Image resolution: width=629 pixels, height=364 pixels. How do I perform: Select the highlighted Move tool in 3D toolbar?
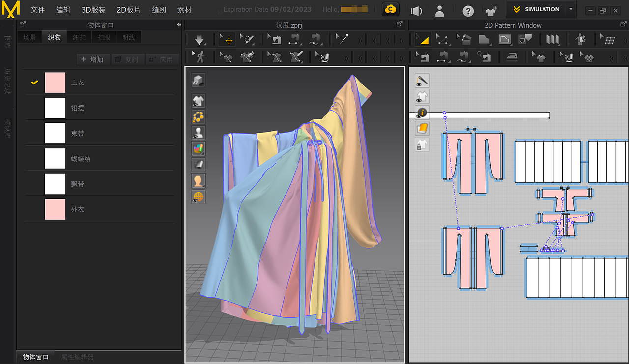226,39
